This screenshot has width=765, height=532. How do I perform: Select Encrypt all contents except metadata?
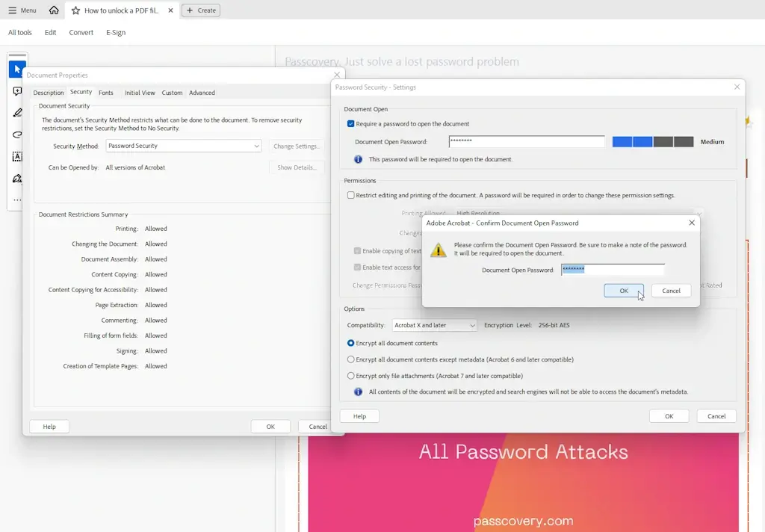[351, 359]
